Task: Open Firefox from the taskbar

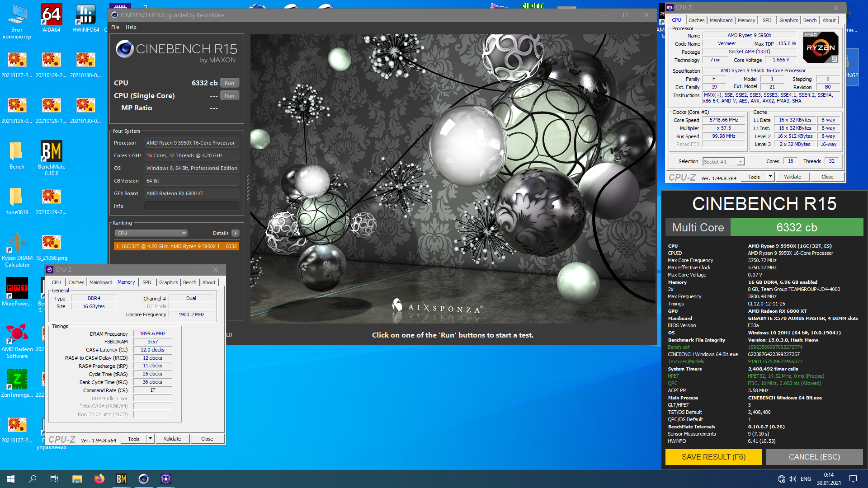Action: 99,479
